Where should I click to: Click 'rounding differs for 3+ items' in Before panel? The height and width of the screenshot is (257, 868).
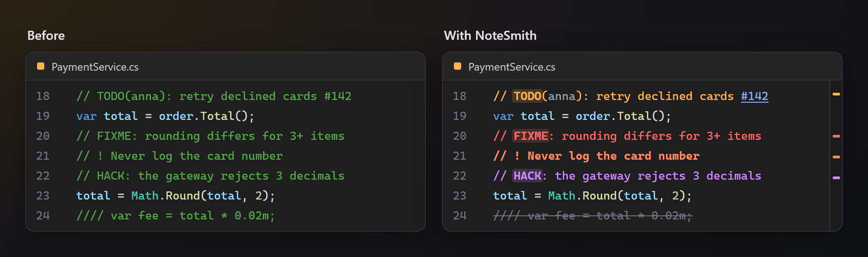click(245, 136)
